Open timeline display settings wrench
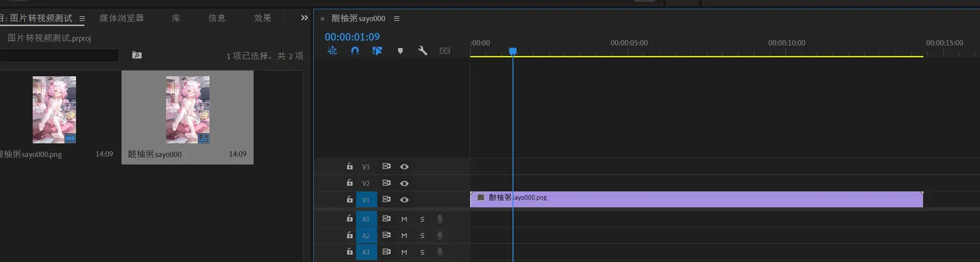The height and width of the screenshot is (262, 980). [x=423, y=50]
